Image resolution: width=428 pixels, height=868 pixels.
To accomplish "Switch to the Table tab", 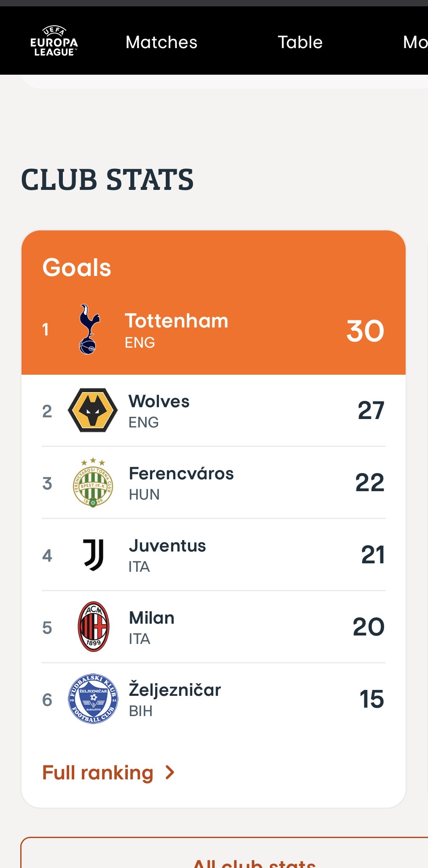I will pyautogui.click(x=300, y=42).
